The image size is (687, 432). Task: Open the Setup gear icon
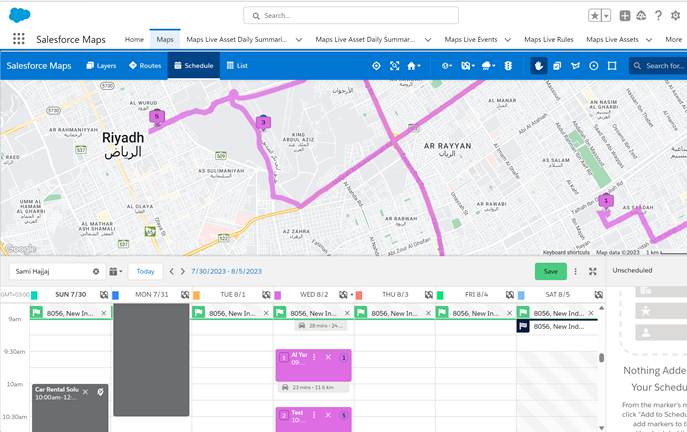pyautogui.click(x=675, y=16)
